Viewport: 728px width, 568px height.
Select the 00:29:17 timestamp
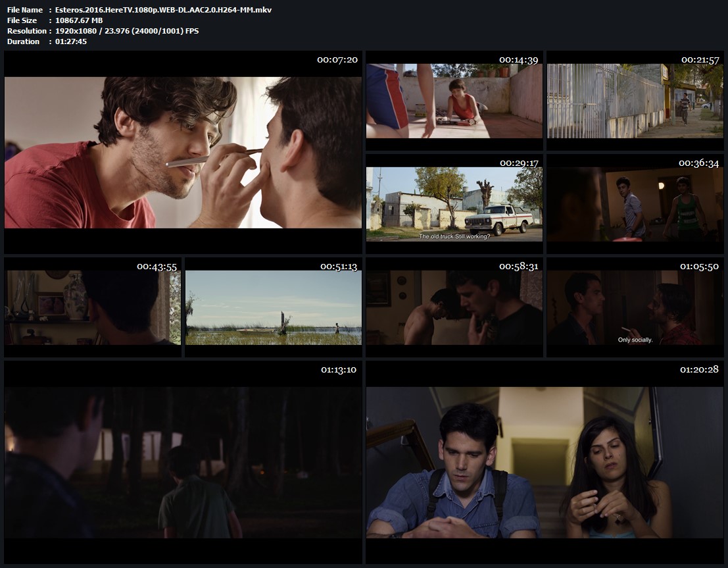tap(518, 163)
